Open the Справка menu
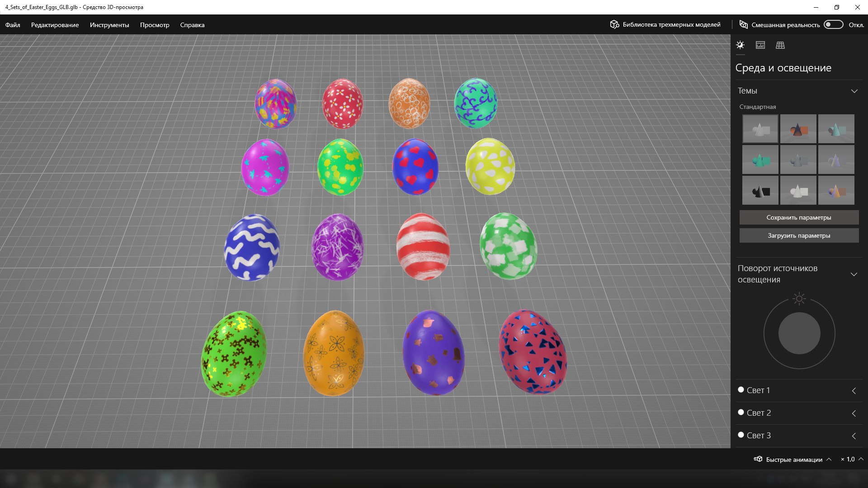Screen dimensions: 868x488 coord(192,25)
